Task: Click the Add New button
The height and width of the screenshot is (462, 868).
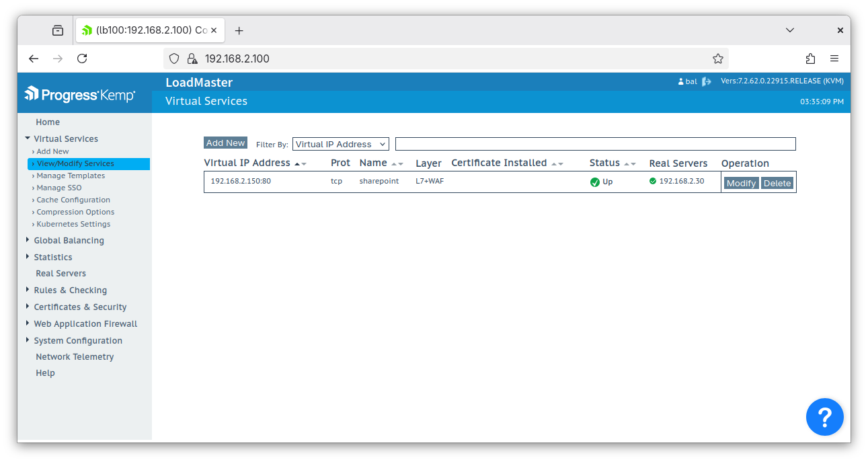Action: pyautogui.click(x=225, y=143)
